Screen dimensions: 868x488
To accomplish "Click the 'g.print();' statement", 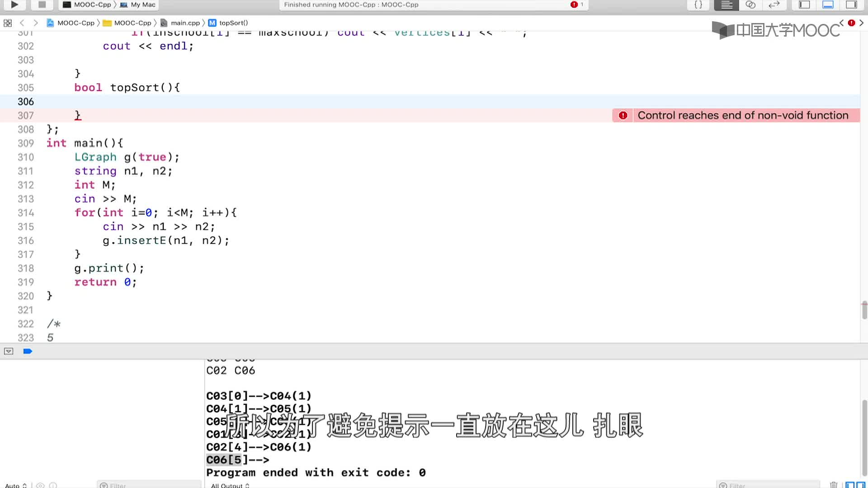I will click(x=109, y=268).
